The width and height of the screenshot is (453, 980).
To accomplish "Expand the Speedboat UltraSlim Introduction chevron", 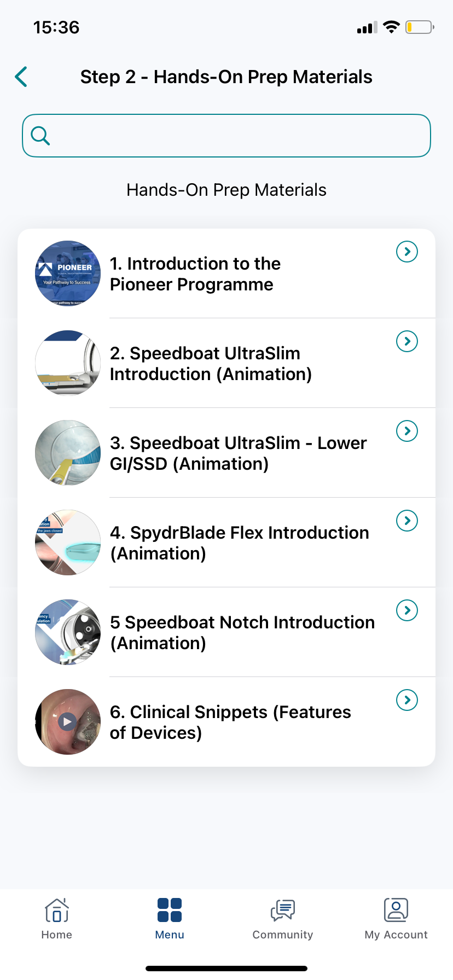I will click(x=407, y=341).
